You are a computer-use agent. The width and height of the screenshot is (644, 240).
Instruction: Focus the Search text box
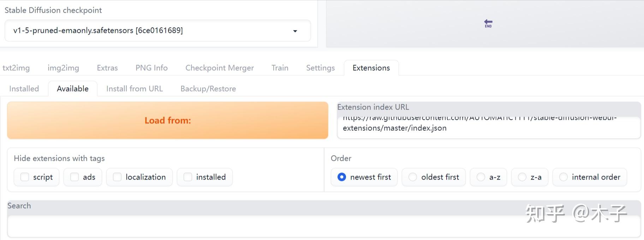(x=323, y=226)
